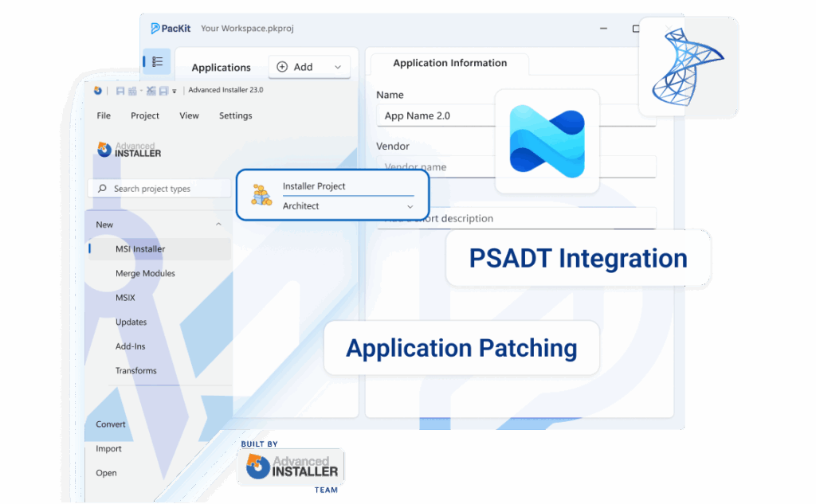Select Transforms project type
Screen dimensions: 816x504
click(135, 370)
